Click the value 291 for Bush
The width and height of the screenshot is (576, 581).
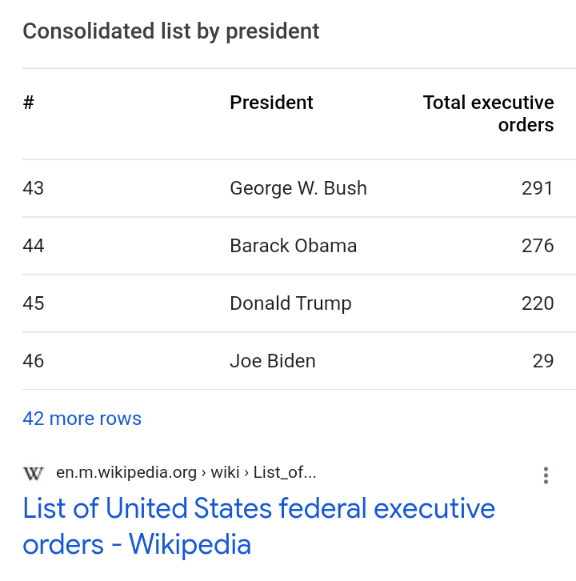point(537,188)
